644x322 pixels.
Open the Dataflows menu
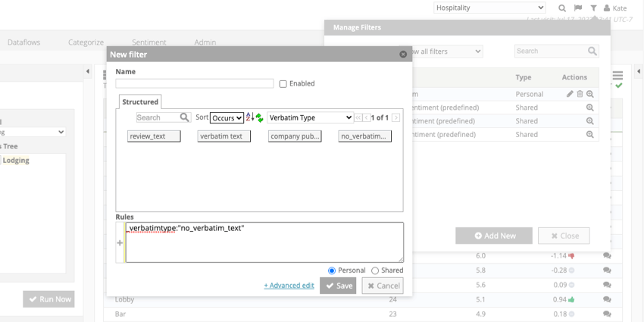click(x=23, y=42)
